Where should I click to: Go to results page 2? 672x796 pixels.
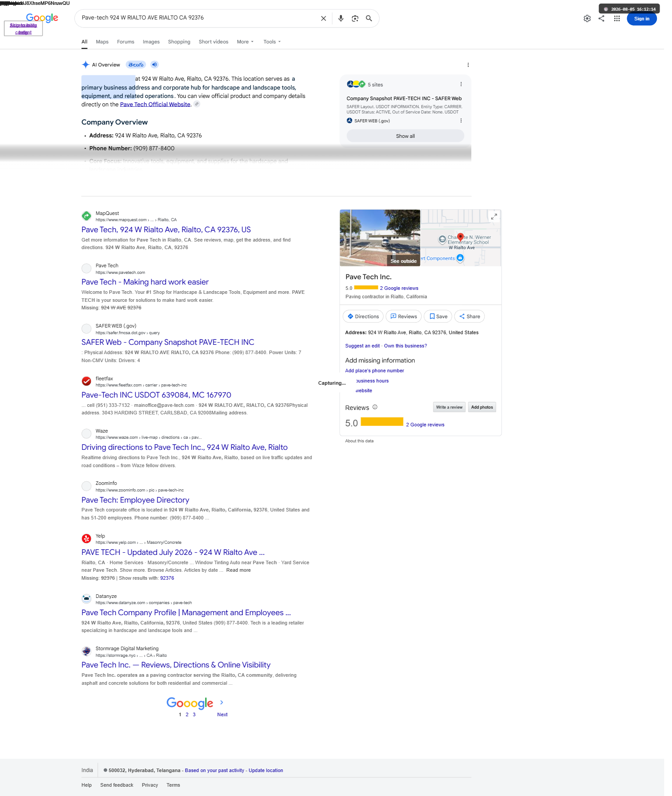point(187,714)
